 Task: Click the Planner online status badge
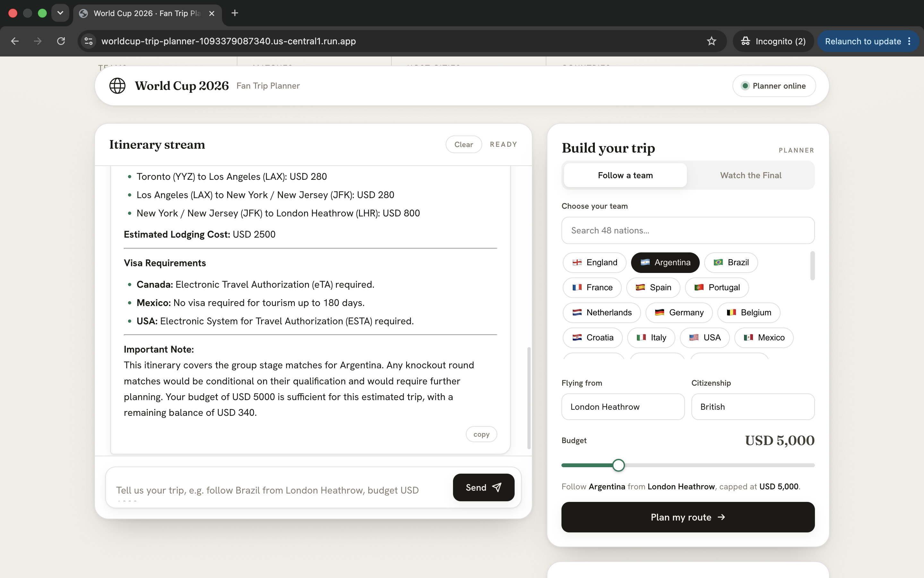774,86
